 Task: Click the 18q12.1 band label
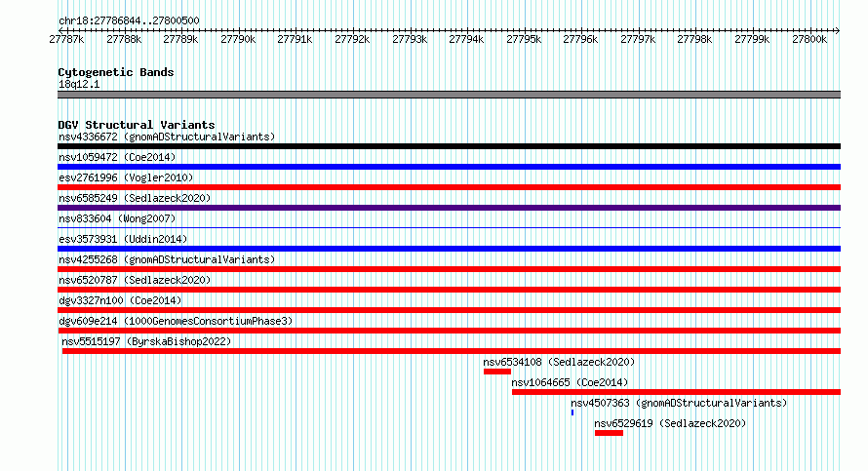[79, 84]
